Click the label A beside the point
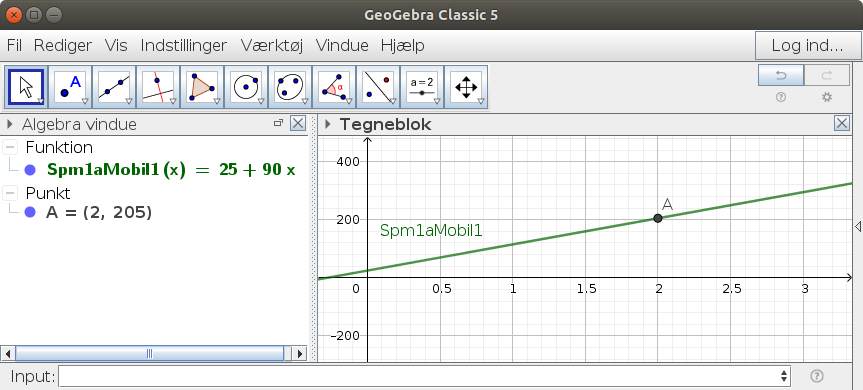Image resolution: width=863 pixels, height=390 pixels. pos(667,204)
